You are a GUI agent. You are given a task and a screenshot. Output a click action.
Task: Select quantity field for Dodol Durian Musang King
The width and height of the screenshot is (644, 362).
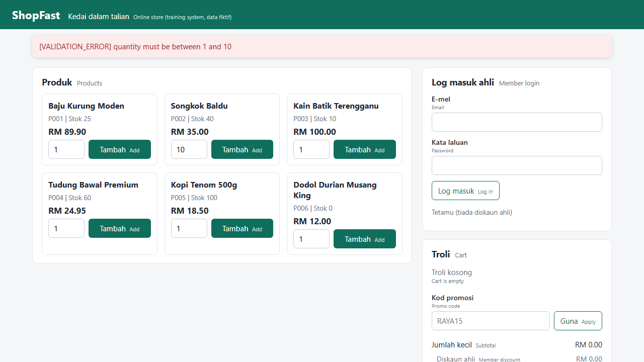coord(311,239)
